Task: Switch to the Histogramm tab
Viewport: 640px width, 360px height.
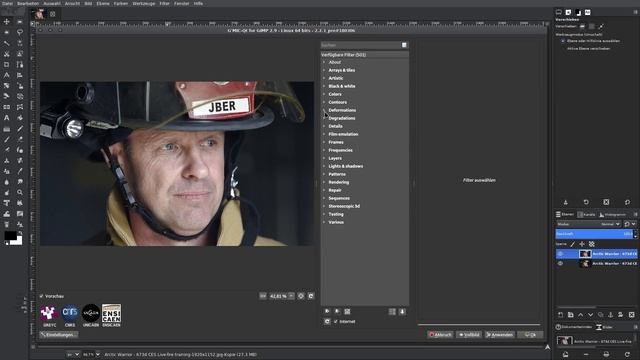Action: [612, 214]
